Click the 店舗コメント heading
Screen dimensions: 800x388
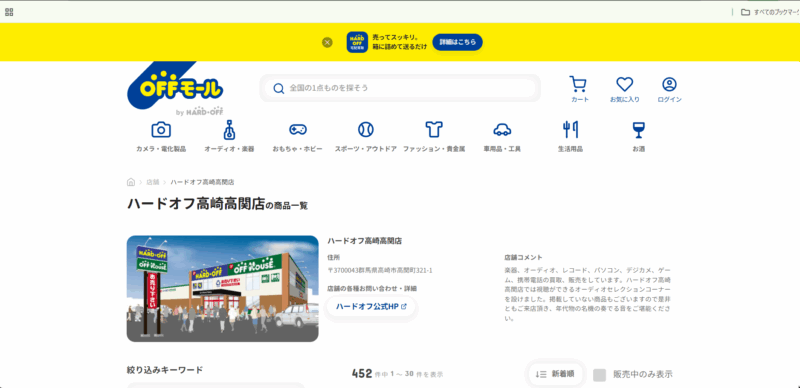[x=523, y=258]
